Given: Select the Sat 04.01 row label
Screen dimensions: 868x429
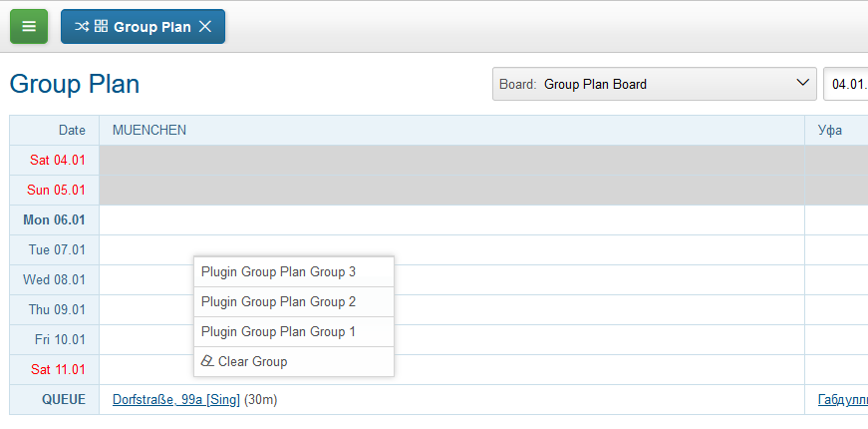Looking at the screenshot, I should click(x=57, y=161).
